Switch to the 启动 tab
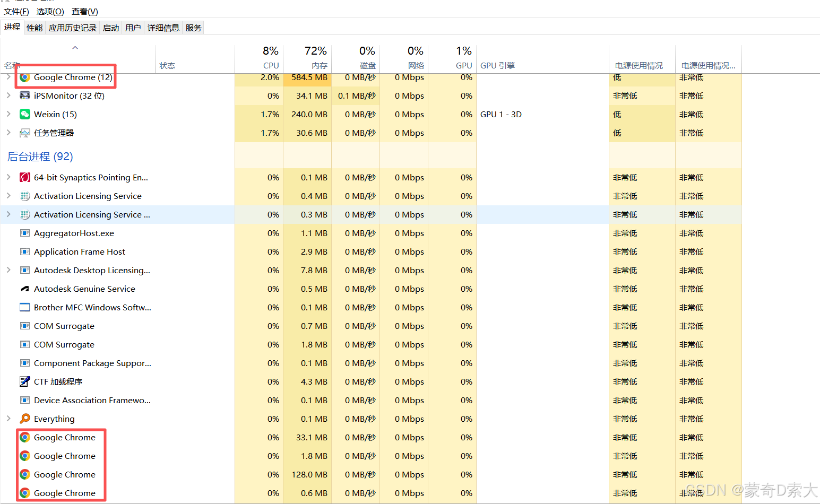The height and width of the screenshot is (504, 820). point(111,28)
